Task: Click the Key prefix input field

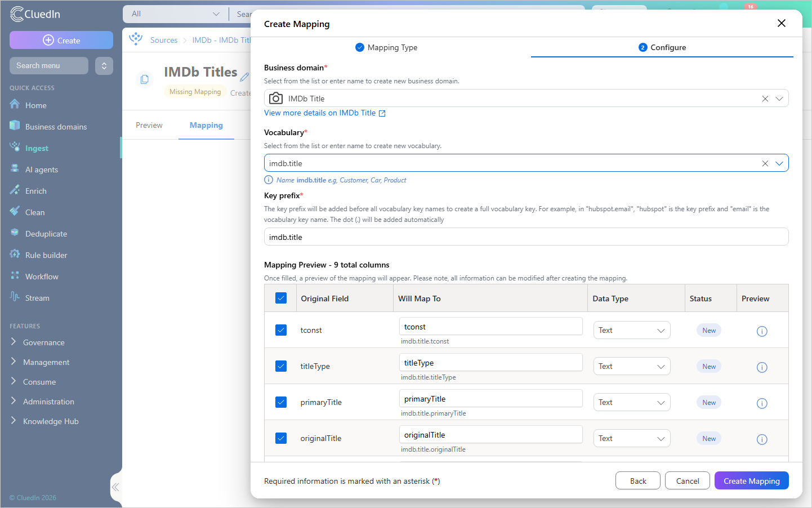Action: [526, 237]
